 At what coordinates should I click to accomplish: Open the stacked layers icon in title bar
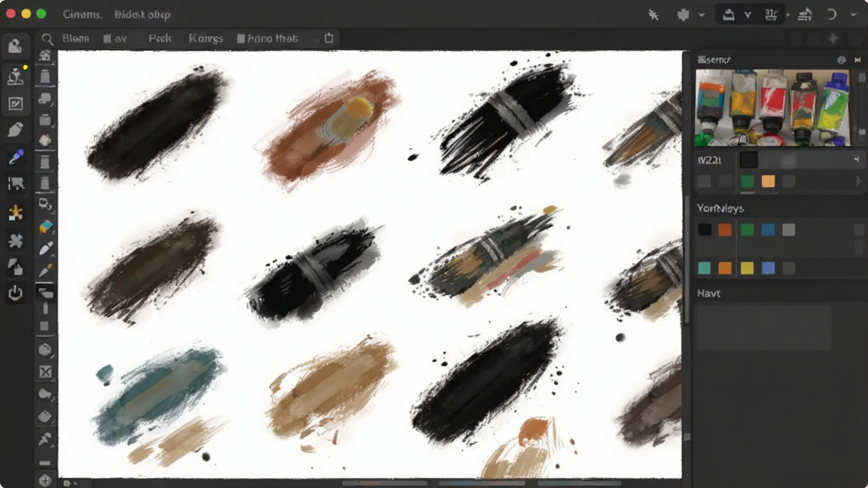click(x=805, y=15)
